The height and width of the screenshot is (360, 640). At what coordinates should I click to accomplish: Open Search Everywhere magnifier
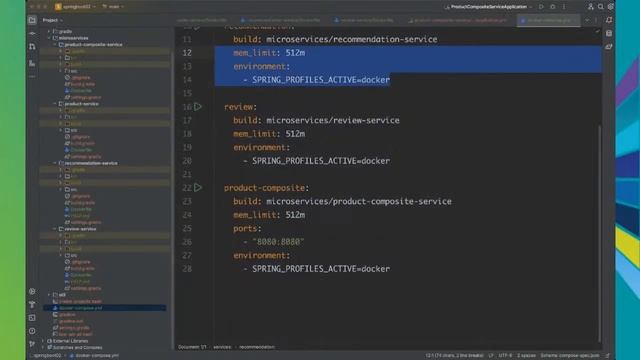pyautogui.click(x=601, y=7)
